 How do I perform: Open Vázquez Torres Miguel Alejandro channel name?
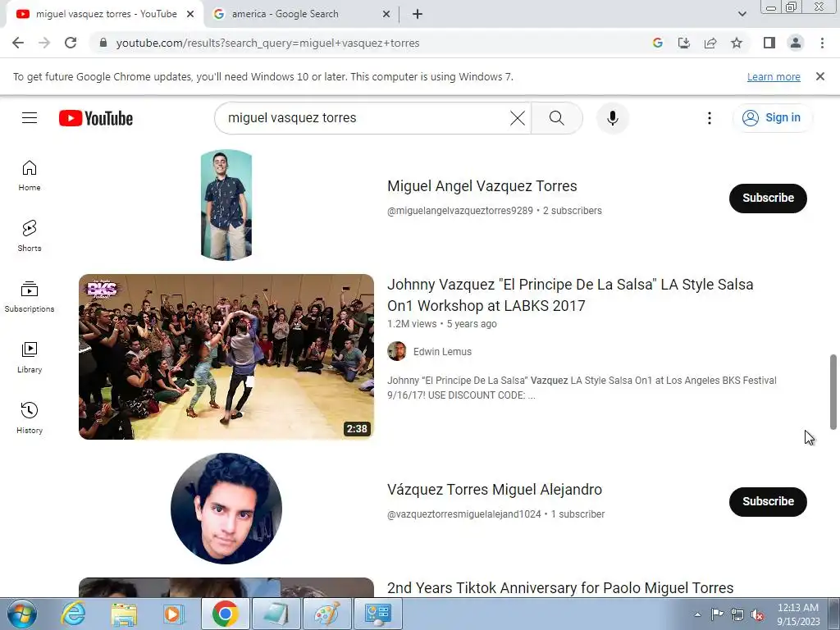[x=495, y=490]
